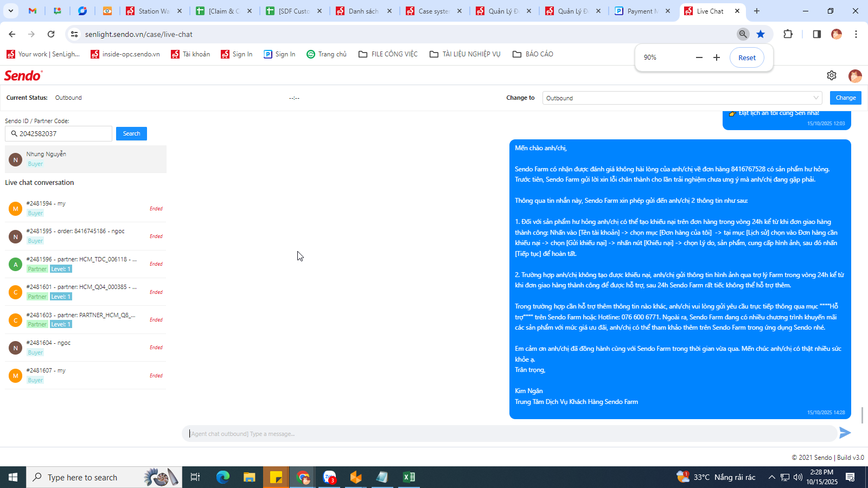
Task: Open File Explorer from the taskbar
Action: [x=249, y=477]
